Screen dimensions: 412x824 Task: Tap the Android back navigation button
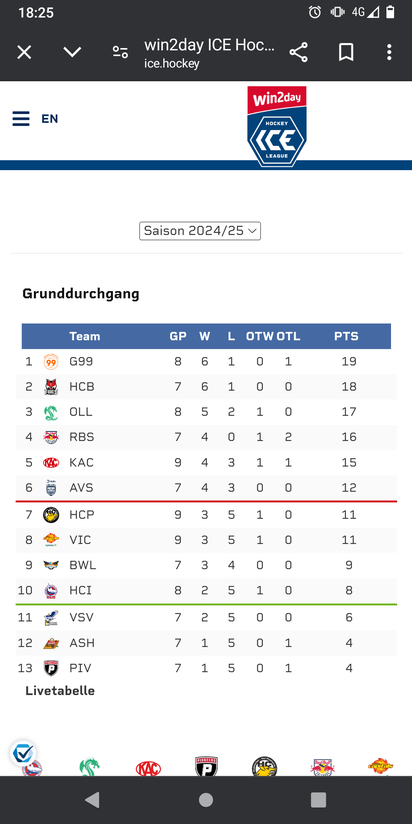[x=92, y=800]
